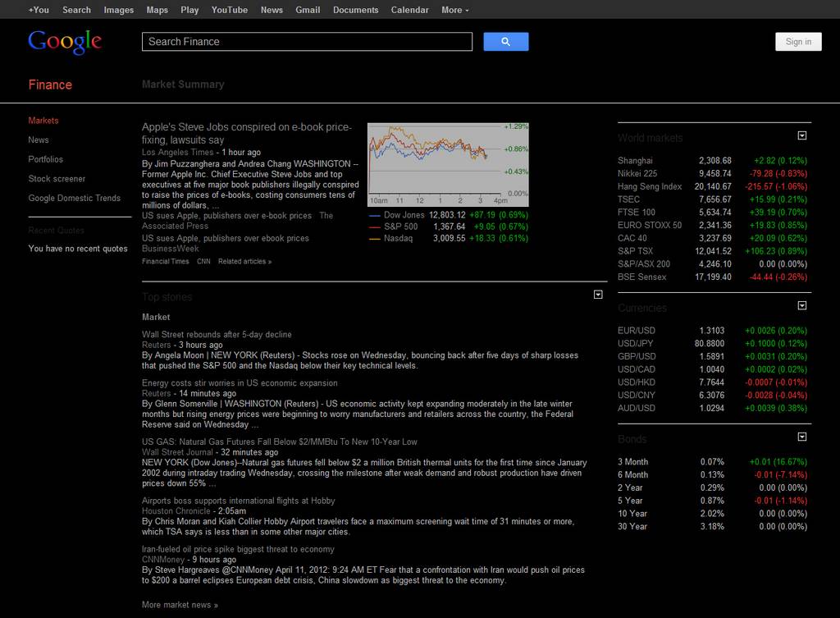Open GBP/USD currency pair
Screen dimensions: 840x618
point(637,356)
